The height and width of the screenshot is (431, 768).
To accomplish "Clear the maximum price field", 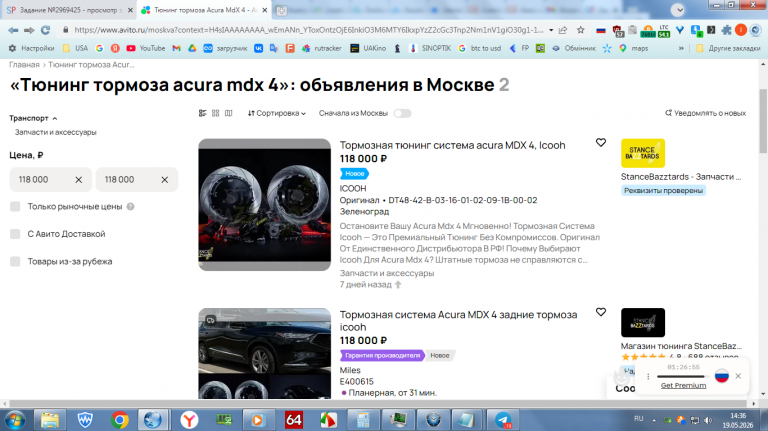I will tap(165, 180).
